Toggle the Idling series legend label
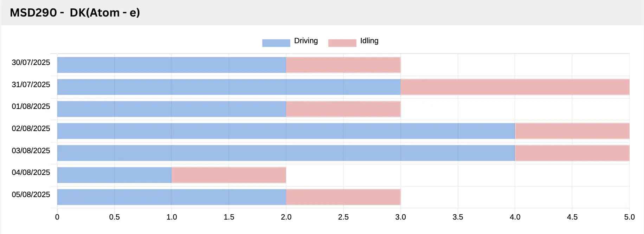Screen dimensions: 644x234 [369, 41]
